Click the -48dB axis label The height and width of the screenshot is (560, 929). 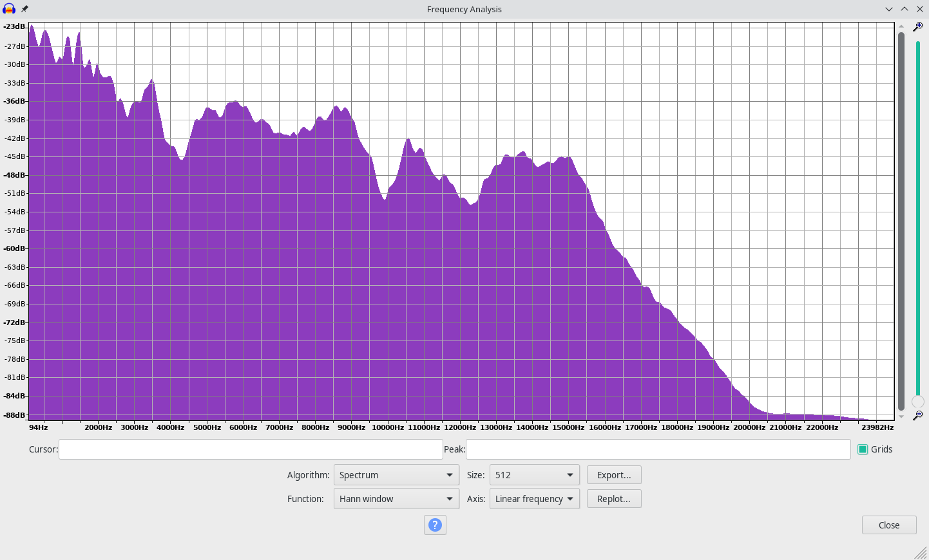[14, 175]
